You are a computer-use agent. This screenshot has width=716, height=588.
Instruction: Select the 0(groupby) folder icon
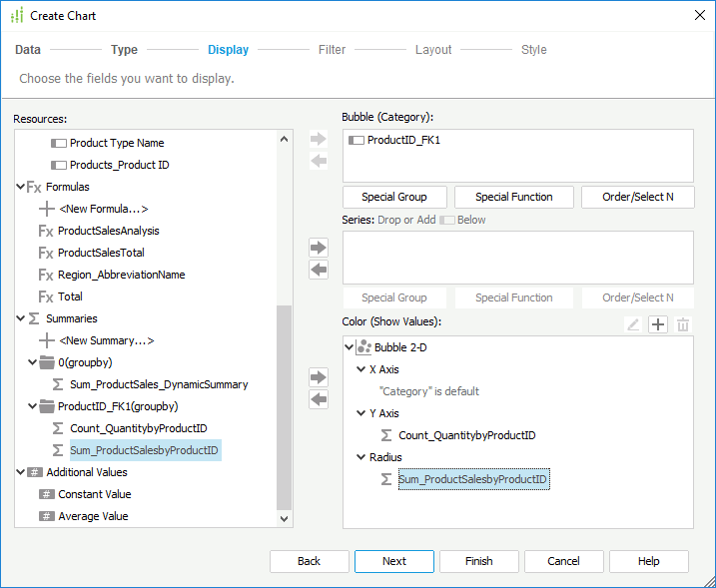(x=46, y=362)
